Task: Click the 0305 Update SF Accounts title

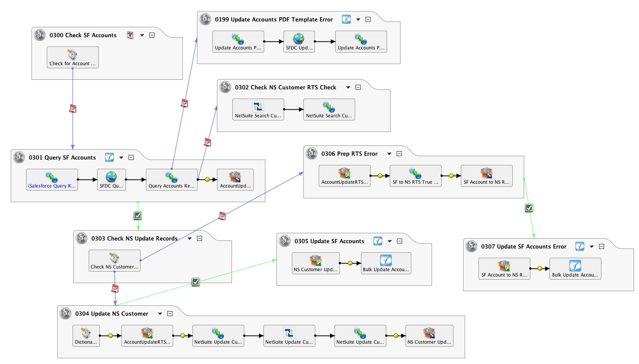Action: pos(329,241)
